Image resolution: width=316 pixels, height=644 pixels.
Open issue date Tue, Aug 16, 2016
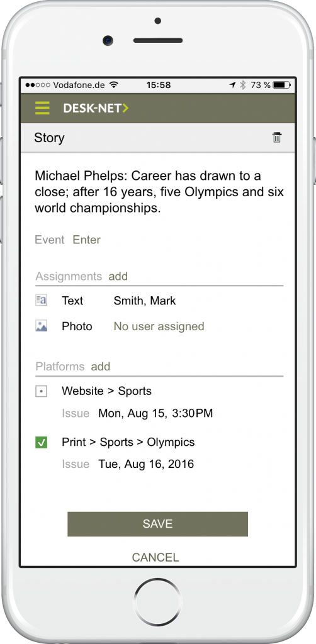[x=146, y=464]
